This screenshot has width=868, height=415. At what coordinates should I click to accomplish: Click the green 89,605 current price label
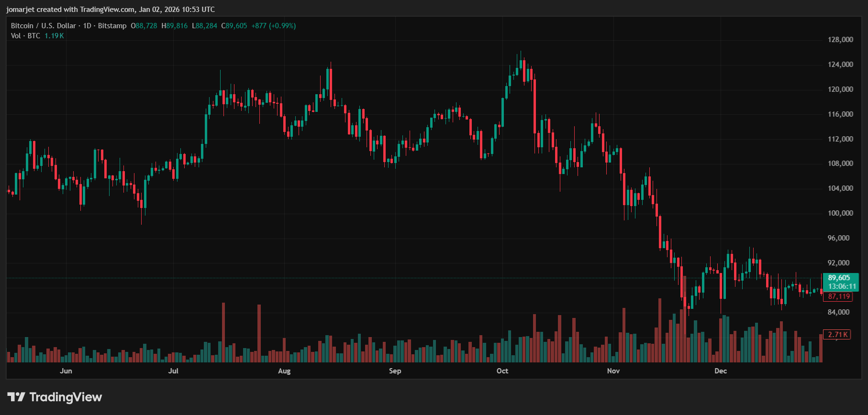tap(839, 278)
